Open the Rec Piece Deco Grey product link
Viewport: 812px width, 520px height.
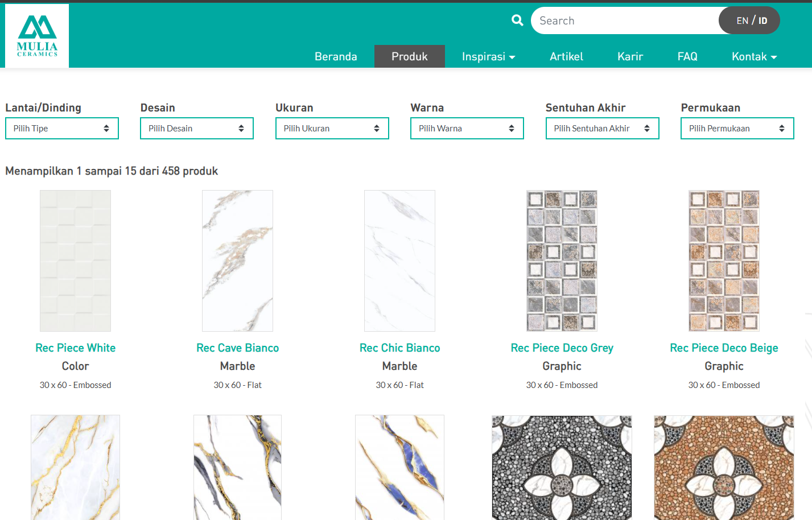pos(561,348)
